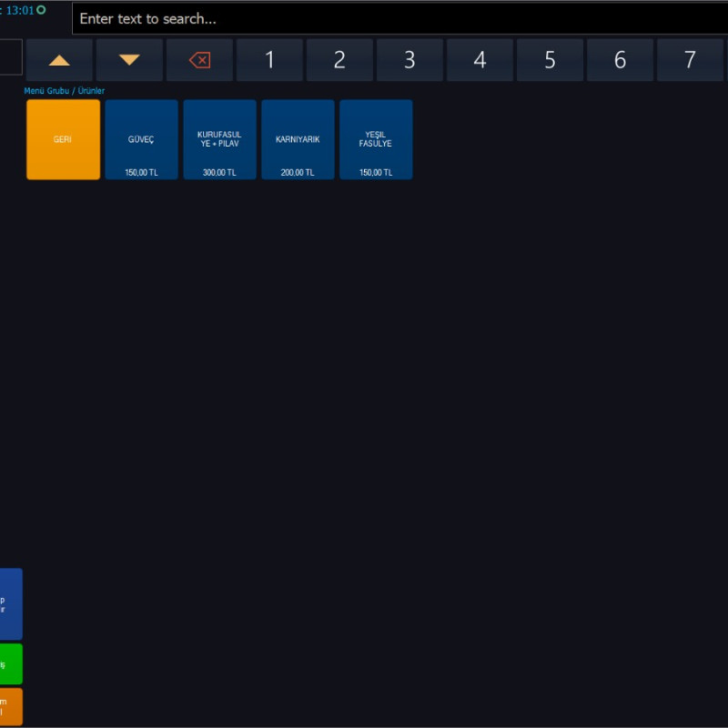This screenshot has width=728, height=728.
Task: Choose the KARNIYARIK product tile
Action: coord(298,140)
